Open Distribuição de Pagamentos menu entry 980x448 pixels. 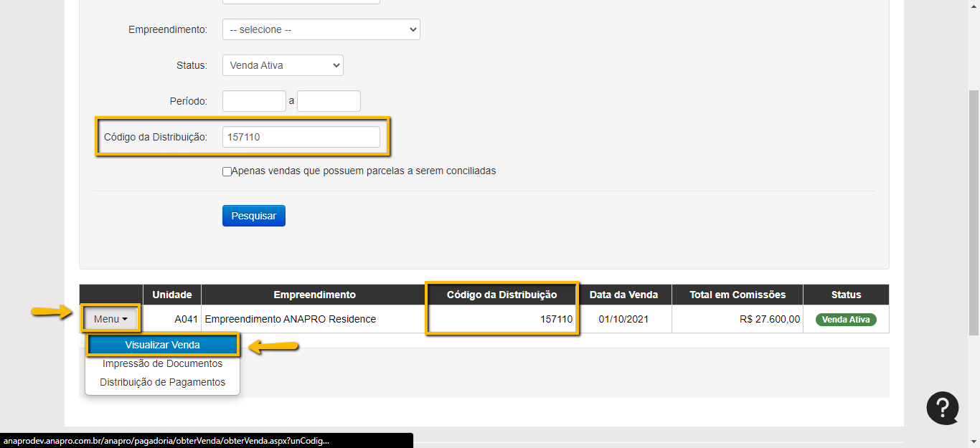tap(162, 382)
